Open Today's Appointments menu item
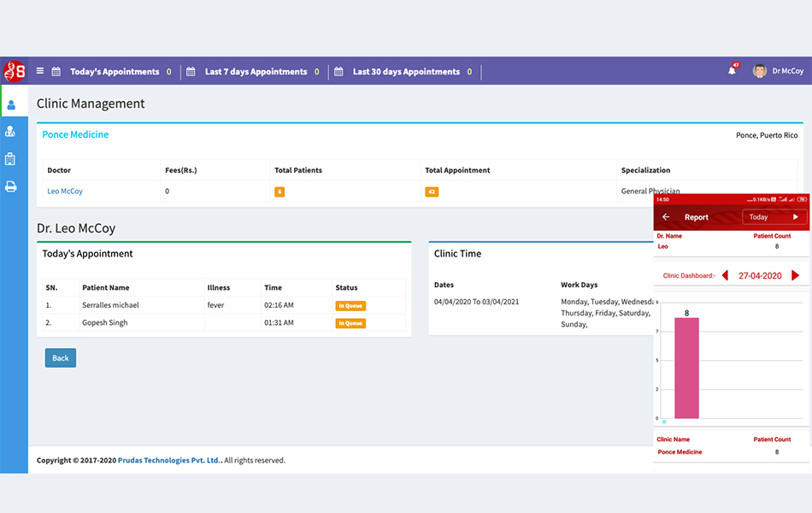The image size is (812, 513). (x=115, y=72)
